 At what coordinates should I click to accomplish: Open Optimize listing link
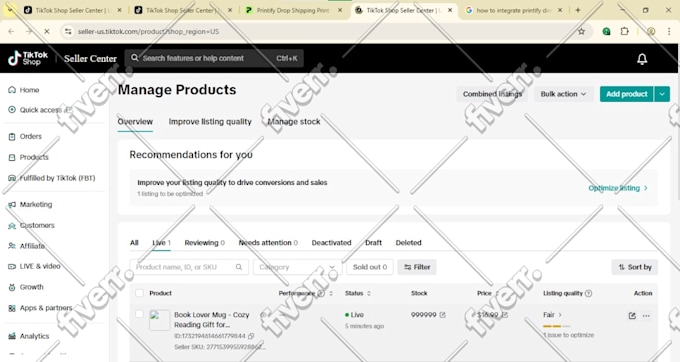(x=618, y=188)
